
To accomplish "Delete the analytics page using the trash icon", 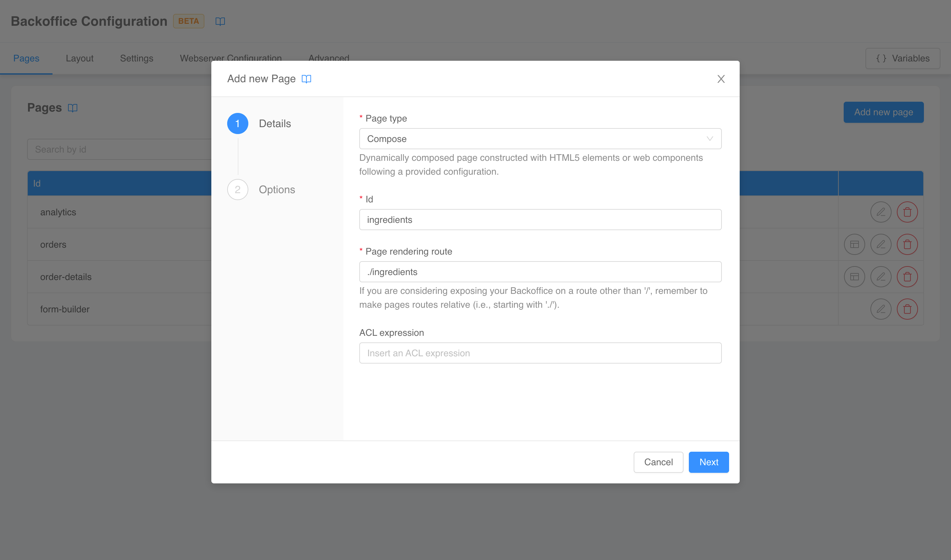I will [x=908, y=212].
